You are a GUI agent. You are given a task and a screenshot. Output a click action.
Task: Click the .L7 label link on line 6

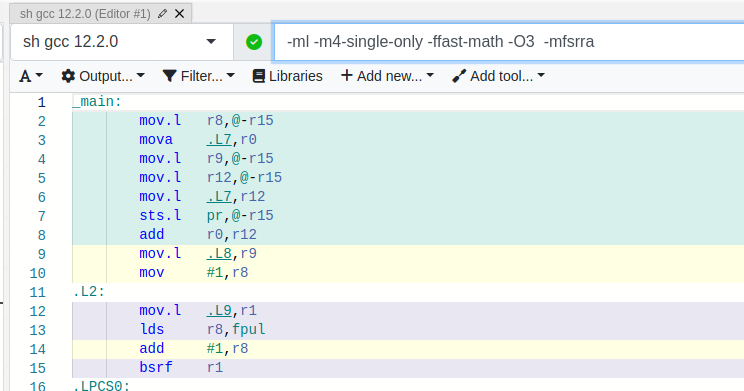pos(219,196)
